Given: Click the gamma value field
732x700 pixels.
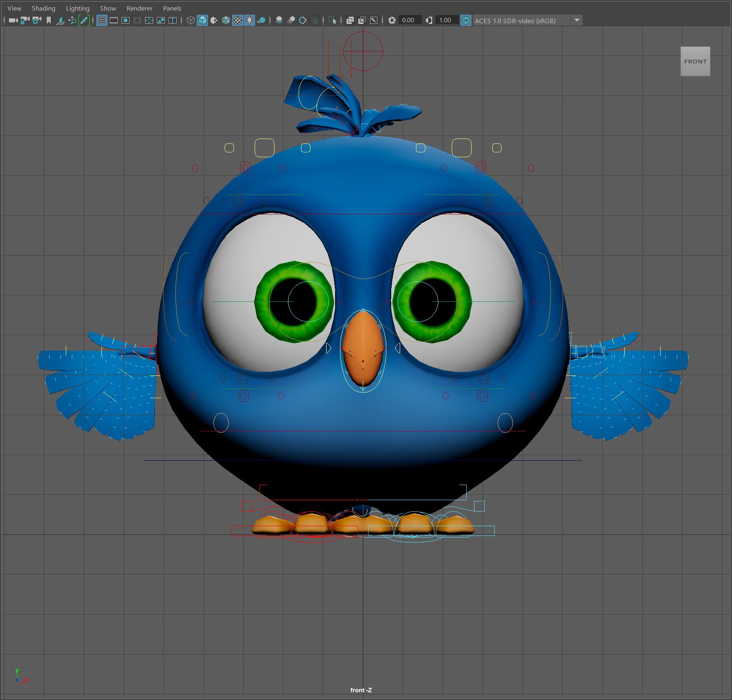Looking at the screenshot, I should coord(445,20).
